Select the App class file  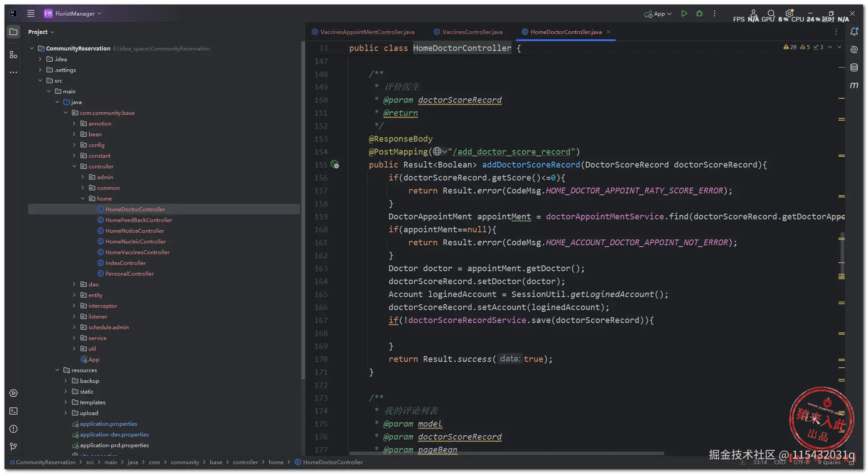(90, 359)
